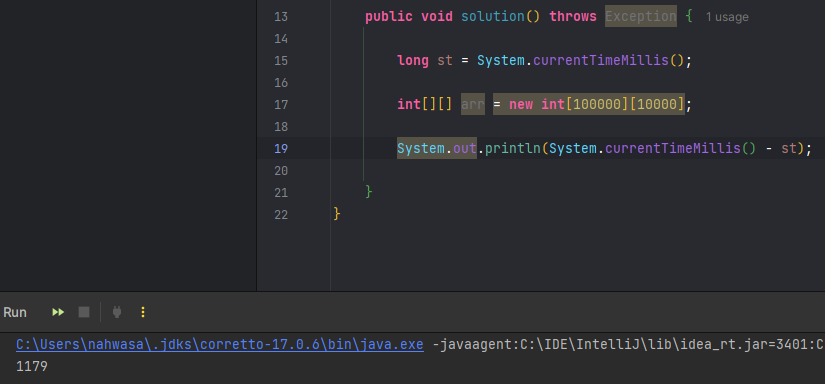
Task: Click the console output '1179'
Action: [x=32, y=366]
